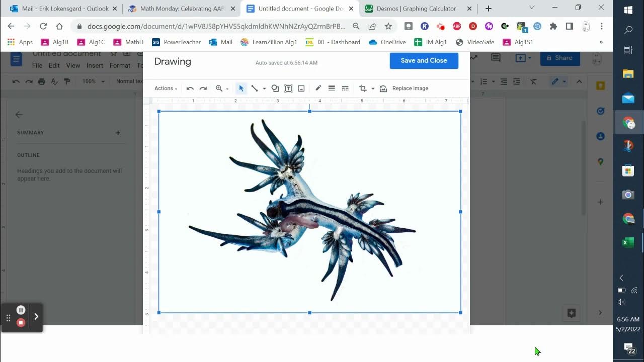
Task: Click the Replace image label
Action: [410, 88]
